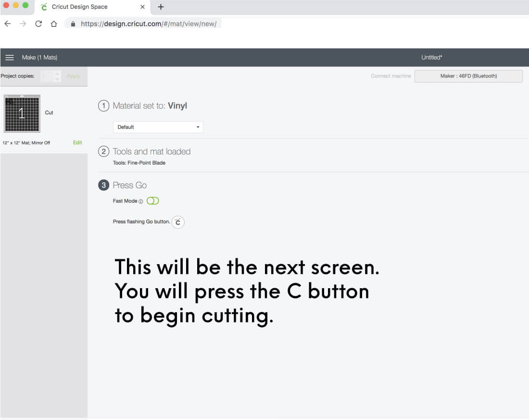
Task: Close the Cricut Design Space tab
Action: click(142, 7)
